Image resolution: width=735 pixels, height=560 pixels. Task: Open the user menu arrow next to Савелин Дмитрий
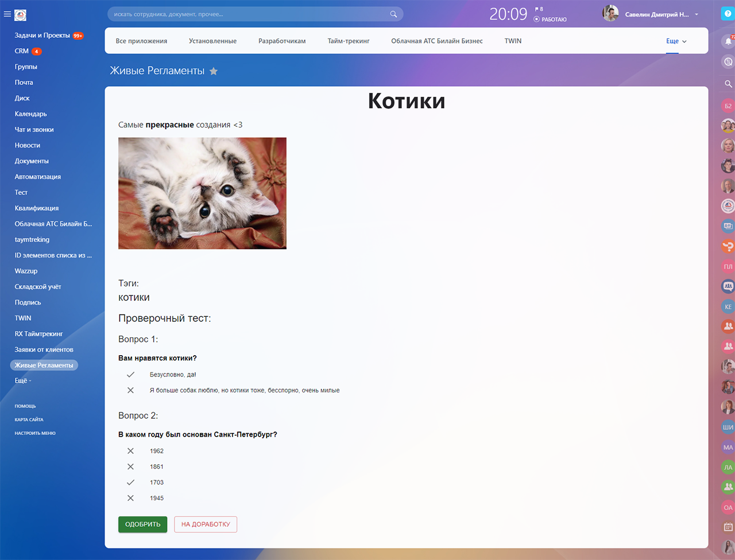tap(697, 14)
